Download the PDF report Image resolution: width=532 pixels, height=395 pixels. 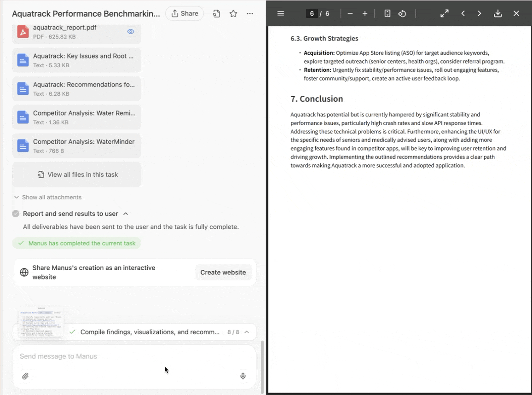[x=498, y=13]
